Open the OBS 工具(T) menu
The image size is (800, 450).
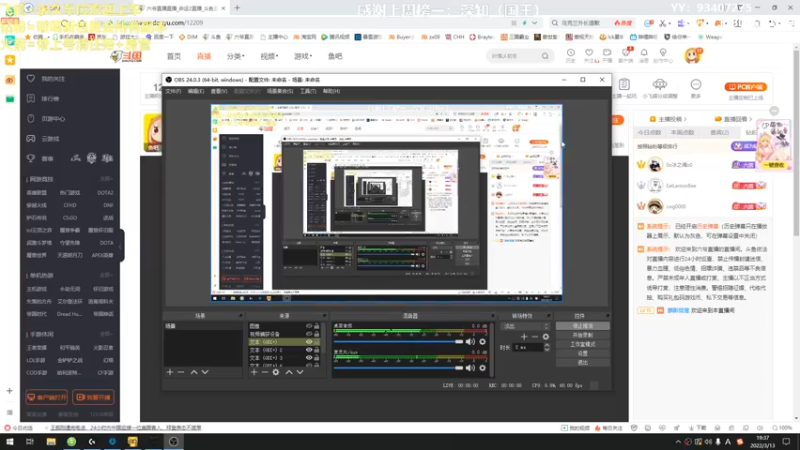tap(308, 91)
